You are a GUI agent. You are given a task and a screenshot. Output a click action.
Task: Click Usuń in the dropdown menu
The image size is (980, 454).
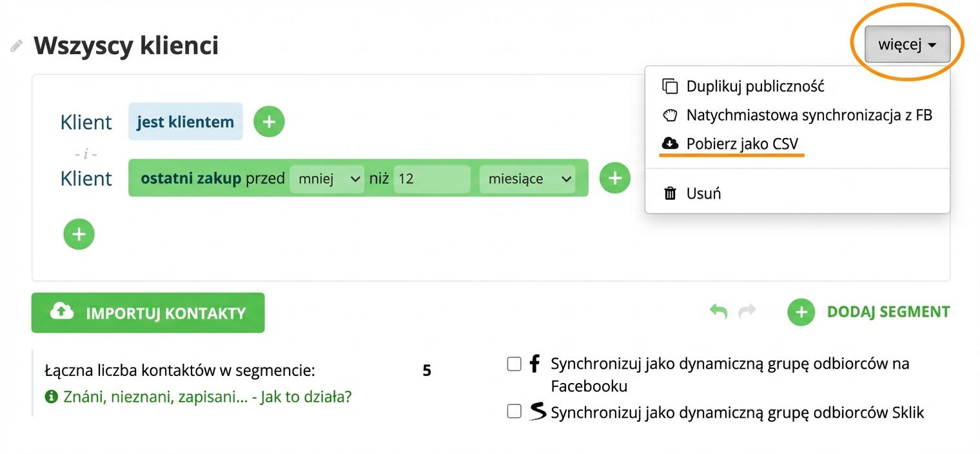click(703, 193)
